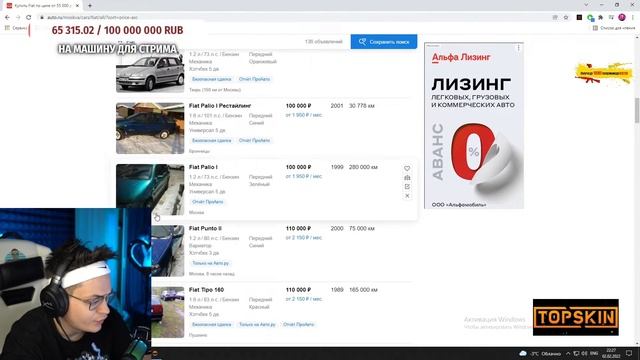This screenshot has height=360, width=640.
Task: Click monthly payment link under Palio Рестайлинг price
Action: (x=304, y=115)
